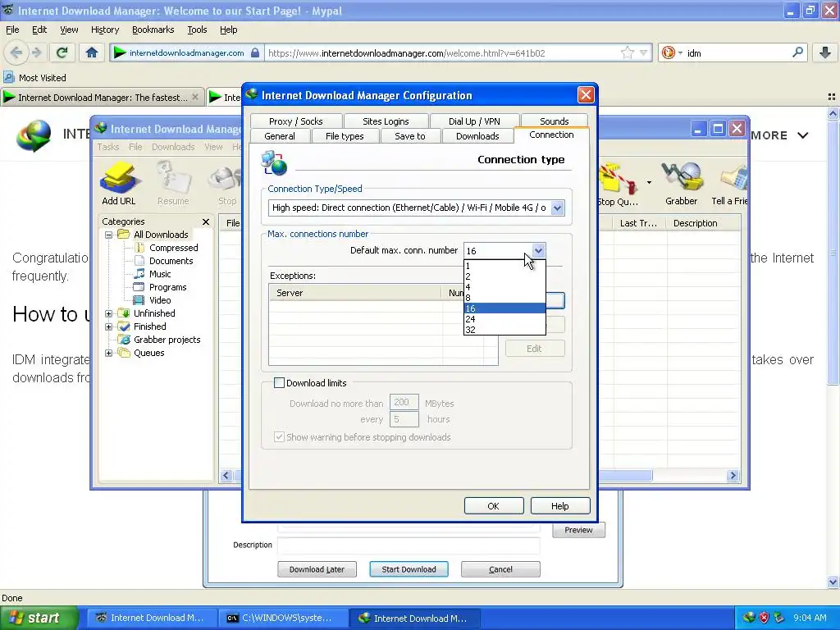840x630 pixels.
Task: Select 1 in the connection number list
Action: (x=504, y=266)
